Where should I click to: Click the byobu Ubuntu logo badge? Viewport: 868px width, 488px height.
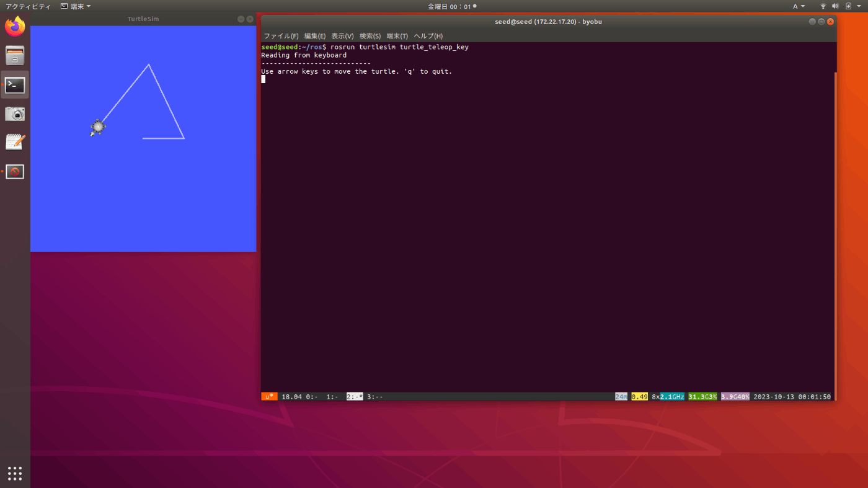[269, 396]
